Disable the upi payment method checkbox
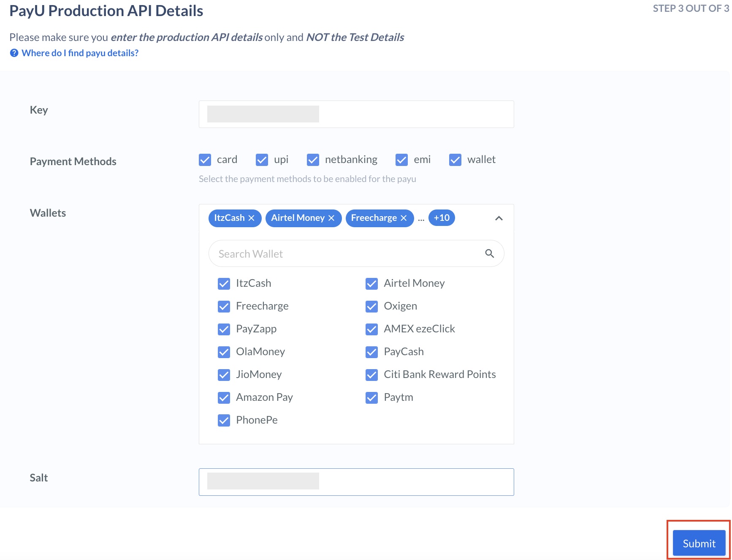 click(262, 160)
